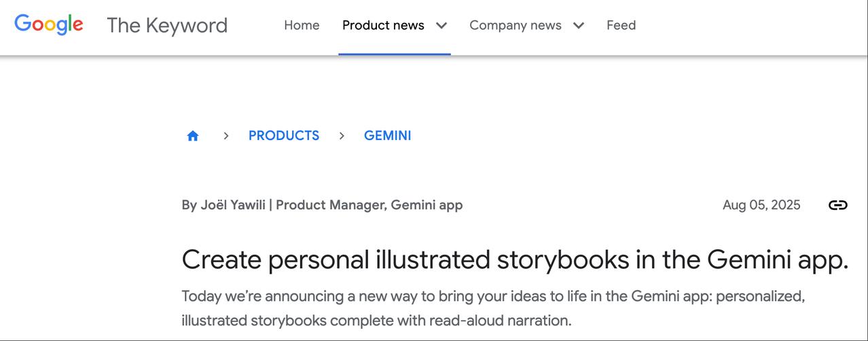Screen dimensions: 868x341
Task: Open the GEMINI breadcrumb link
Action: (388, 135)
